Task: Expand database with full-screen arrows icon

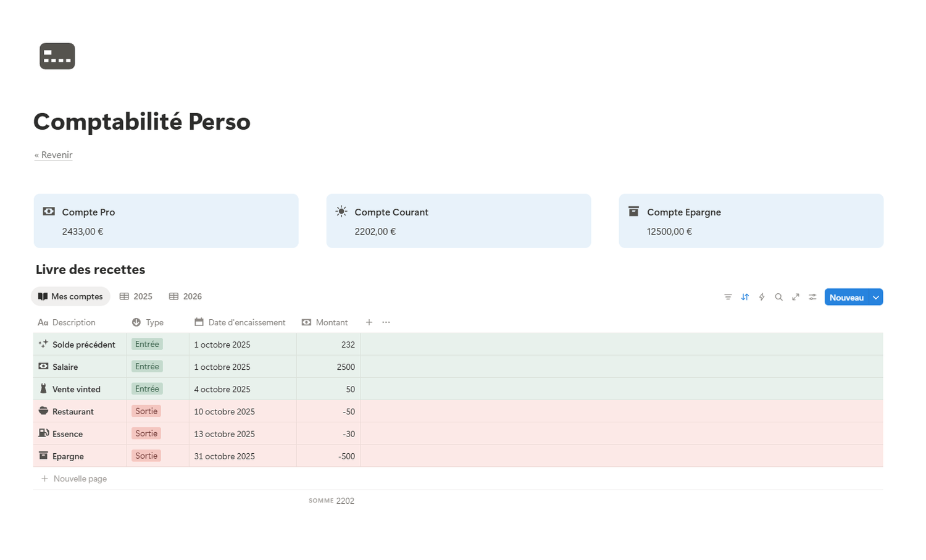Action: [796, 297]
